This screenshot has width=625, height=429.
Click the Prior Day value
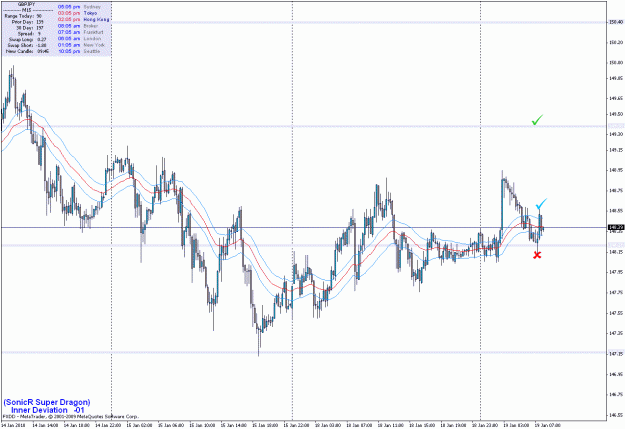39,22
